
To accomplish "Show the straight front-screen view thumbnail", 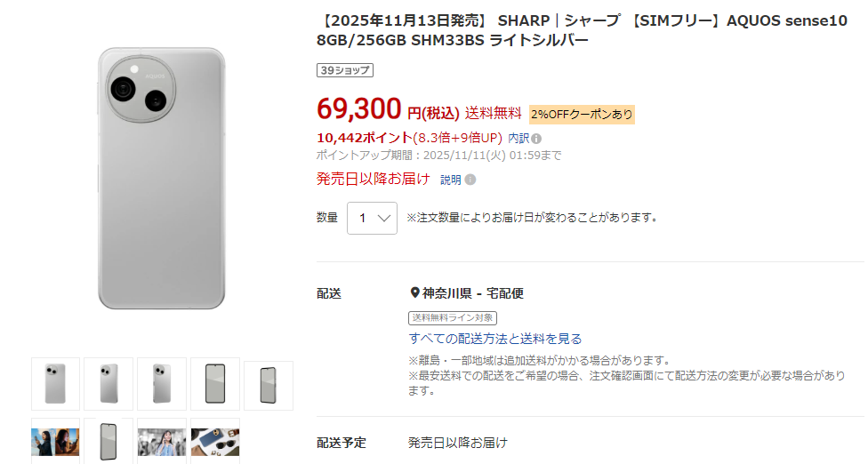I will 215,384.
